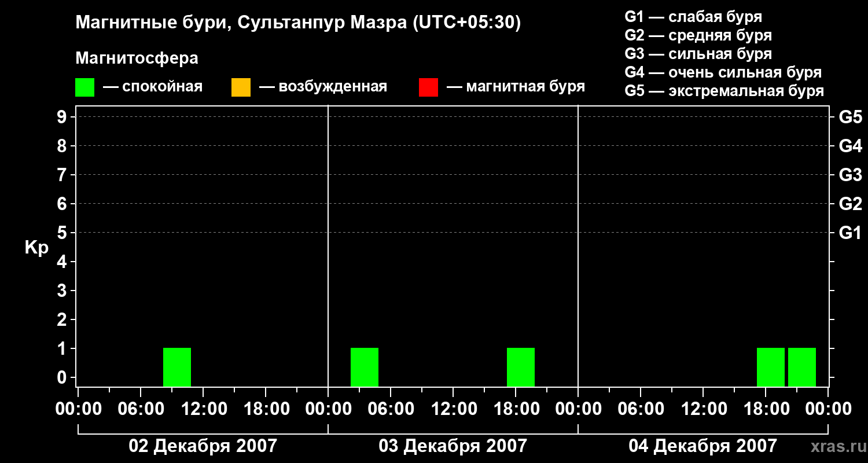
Task: Click 'G4 — очень сильная буря' legend line
Action: pos(723,72)
